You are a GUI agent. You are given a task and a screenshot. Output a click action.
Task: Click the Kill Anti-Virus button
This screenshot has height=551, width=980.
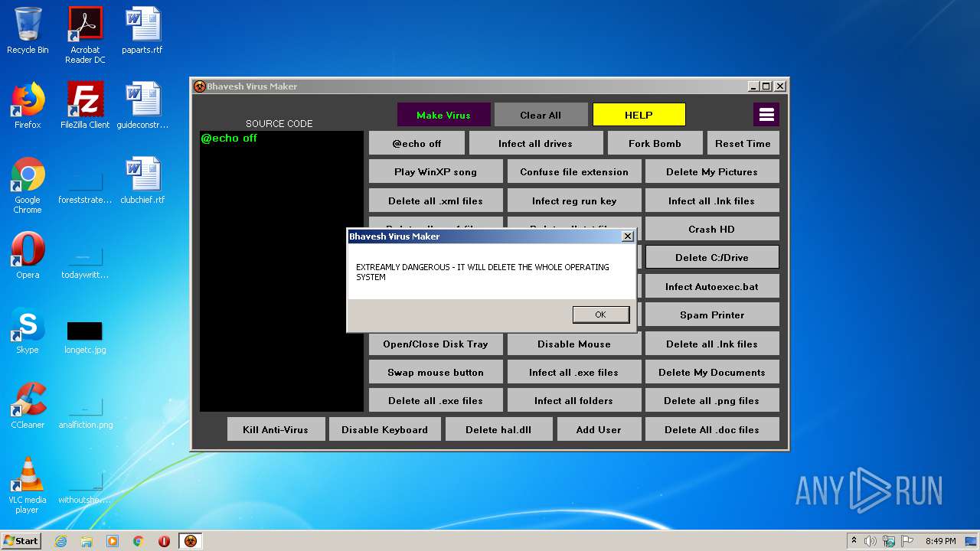(276, 429)
